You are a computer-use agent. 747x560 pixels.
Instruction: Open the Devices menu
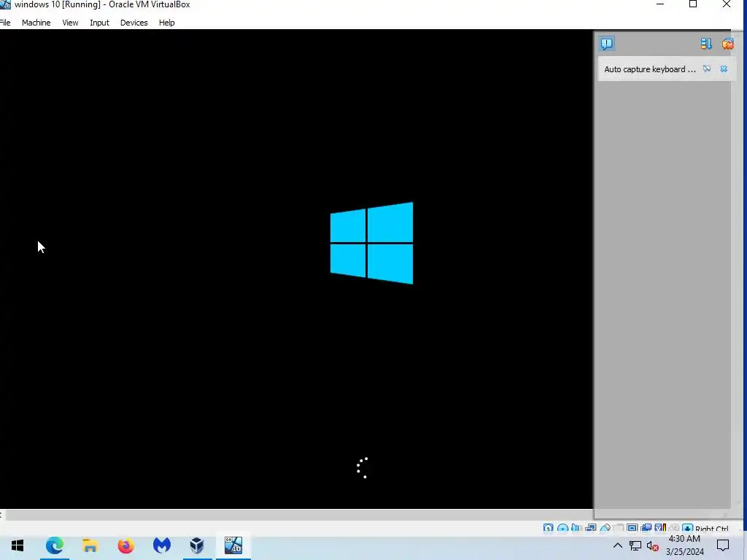click(134, 23)
